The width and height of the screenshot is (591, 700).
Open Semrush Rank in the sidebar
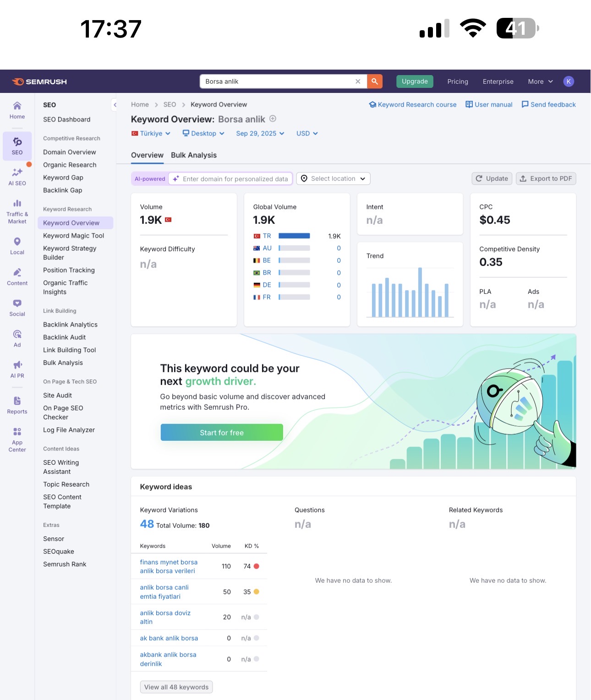coord(65,564)
